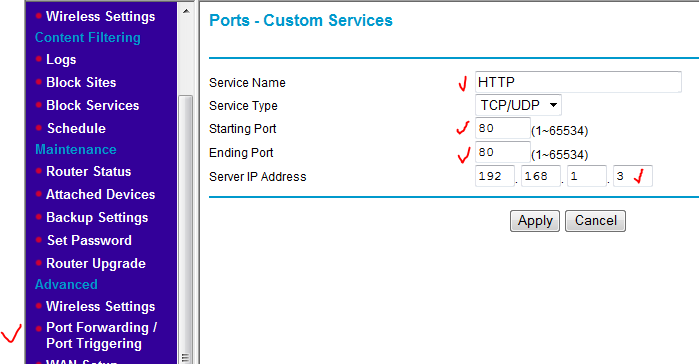View Router Status
The image size is (699, 364).
[x=89, y=172]
